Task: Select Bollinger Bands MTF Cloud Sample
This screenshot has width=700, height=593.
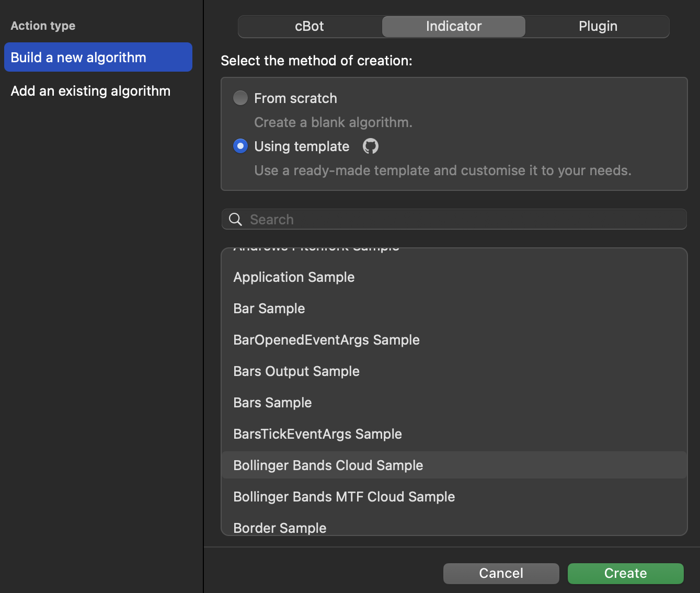Action: tap(344, 497)
